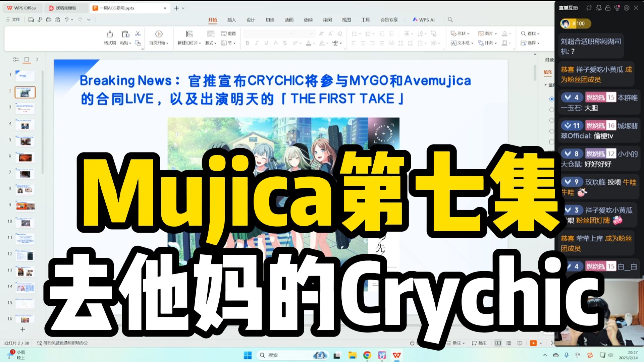Image resolution: width=644 pixels, height=362 pixels.
Task: Open the Insert (插入) ribbon tab
Action: [231, 20]
